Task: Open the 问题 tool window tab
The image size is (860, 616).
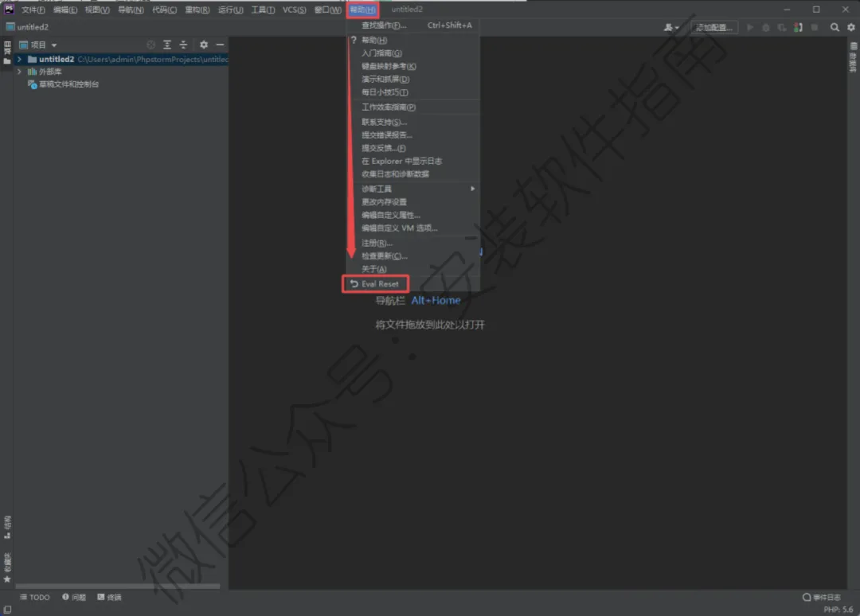Action: (73, 597)
